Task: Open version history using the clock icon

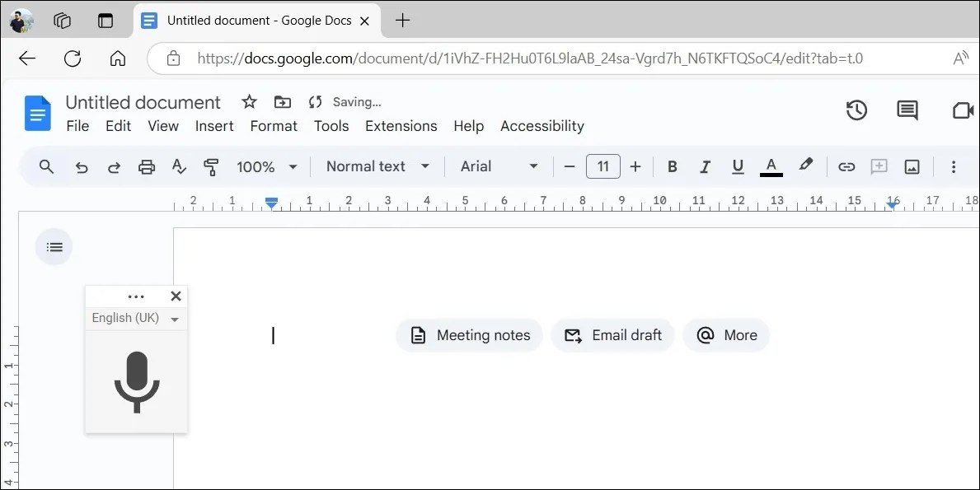Action: point(856,110)
